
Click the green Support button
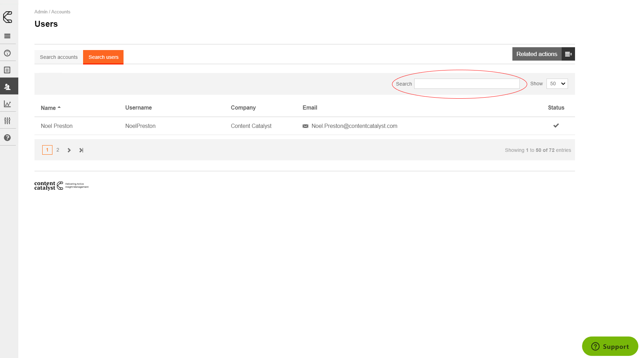pyautogui.click(x=610, y=346)
